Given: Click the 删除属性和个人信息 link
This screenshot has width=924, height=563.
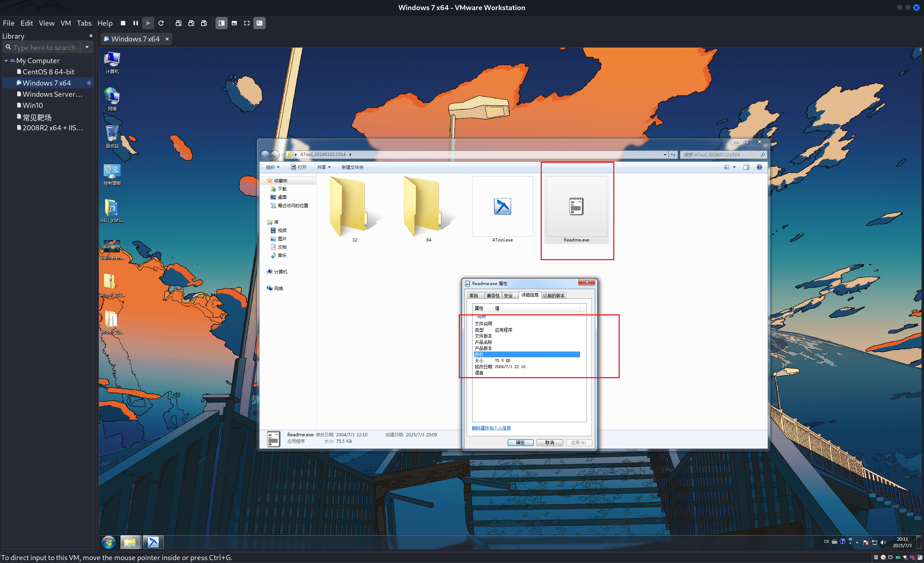Looking at the screenshot, I should click(491, 428).
